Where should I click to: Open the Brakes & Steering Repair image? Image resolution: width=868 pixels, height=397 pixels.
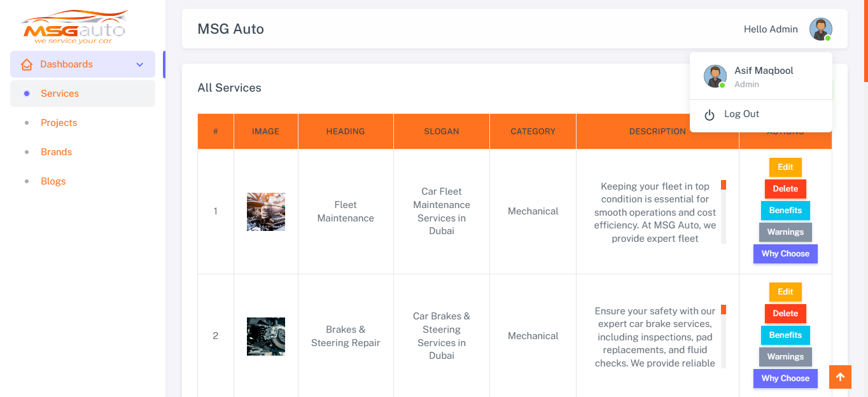pos(266,337)
